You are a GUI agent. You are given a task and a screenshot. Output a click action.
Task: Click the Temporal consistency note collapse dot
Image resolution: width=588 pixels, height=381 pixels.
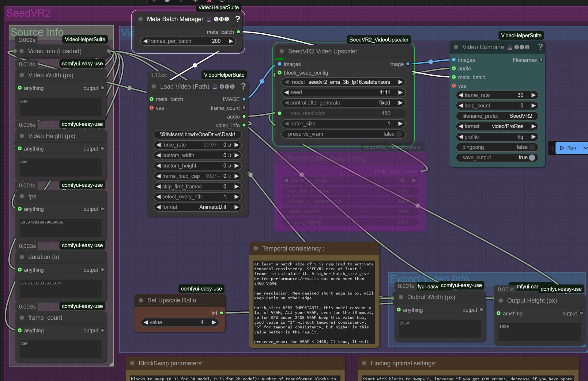coord(256,248)
